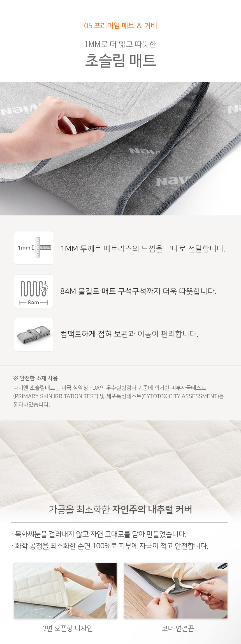
Task: Open the 3면 오픈형 디자인 photo
Action: pos(65,590)
